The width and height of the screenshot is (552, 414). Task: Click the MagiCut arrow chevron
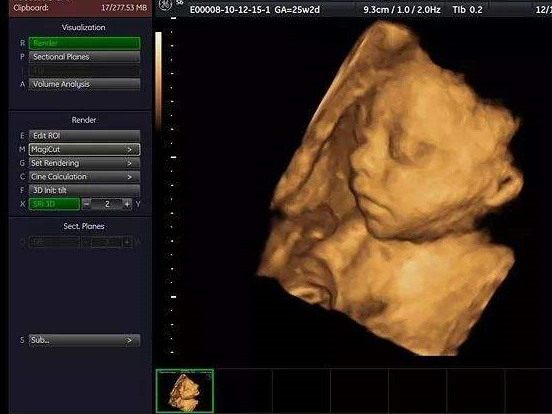click(x=129, y=150)
